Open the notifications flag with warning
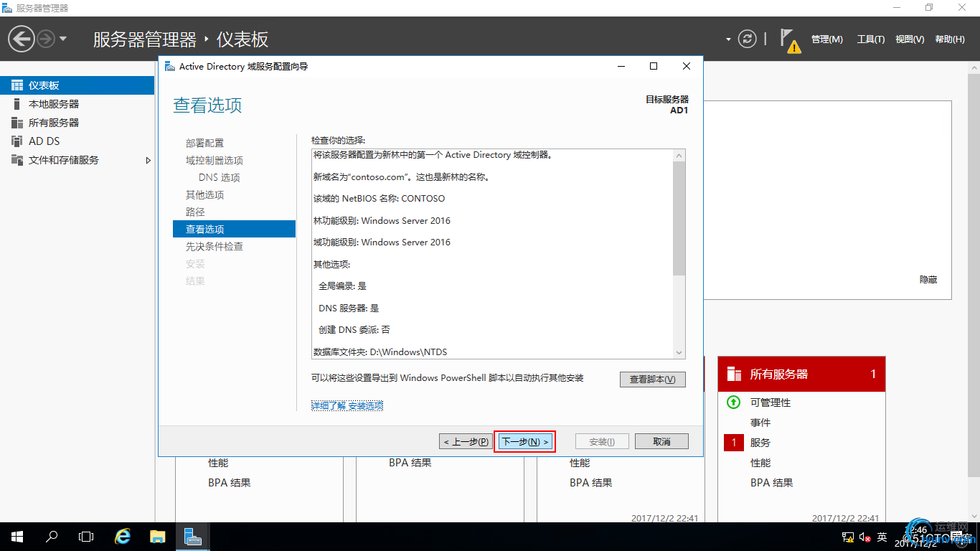Screen dimensions: 980x551 click(x=790, y=41)
